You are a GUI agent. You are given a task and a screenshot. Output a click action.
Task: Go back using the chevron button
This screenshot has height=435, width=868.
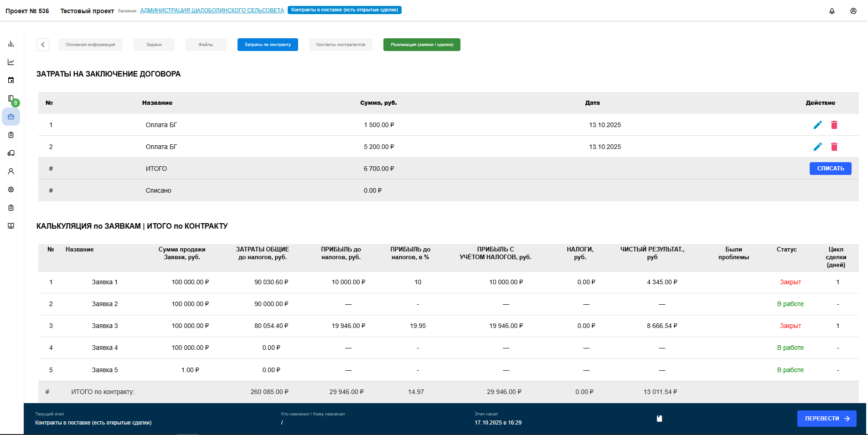(43, 45)
